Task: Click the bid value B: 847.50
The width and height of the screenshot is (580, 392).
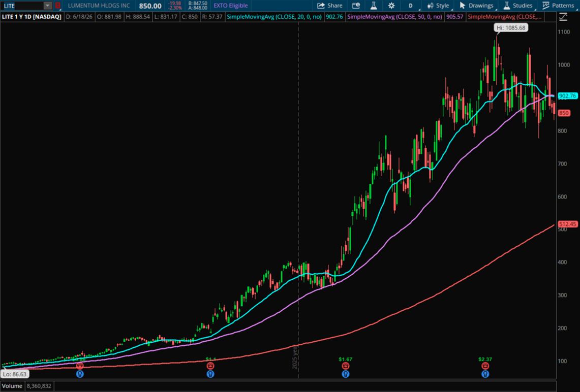Action: pyautogui.click(x=198, y=4)
